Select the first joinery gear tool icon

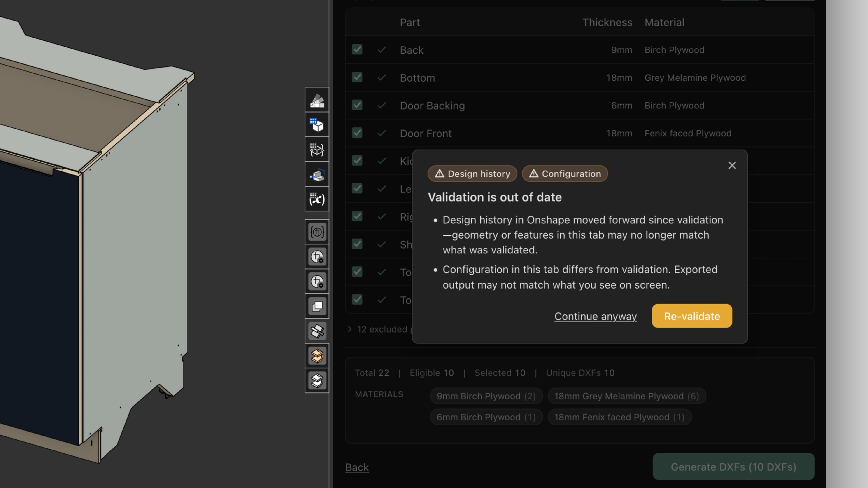coord(317,257)
